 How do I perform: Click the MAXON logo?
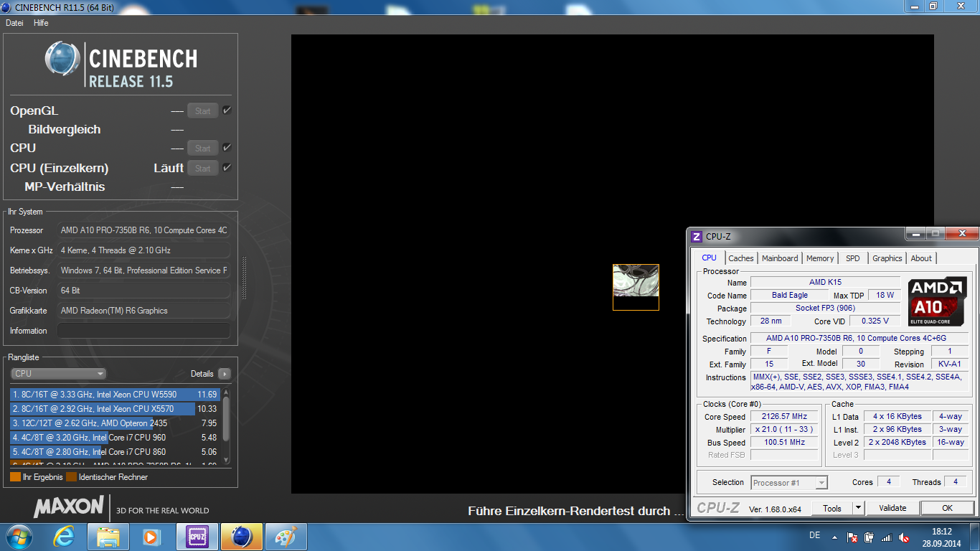pos(69,507)
